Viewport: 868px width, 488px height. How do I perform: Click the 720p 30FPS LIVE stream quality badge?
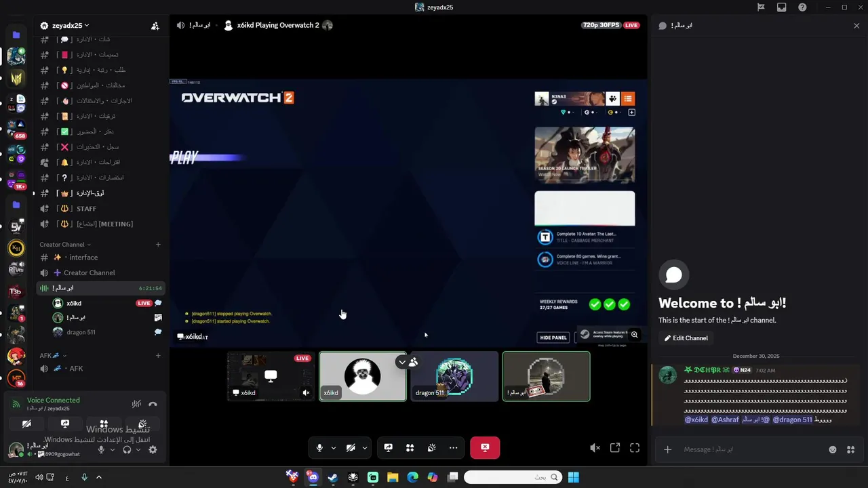point(611,25)
